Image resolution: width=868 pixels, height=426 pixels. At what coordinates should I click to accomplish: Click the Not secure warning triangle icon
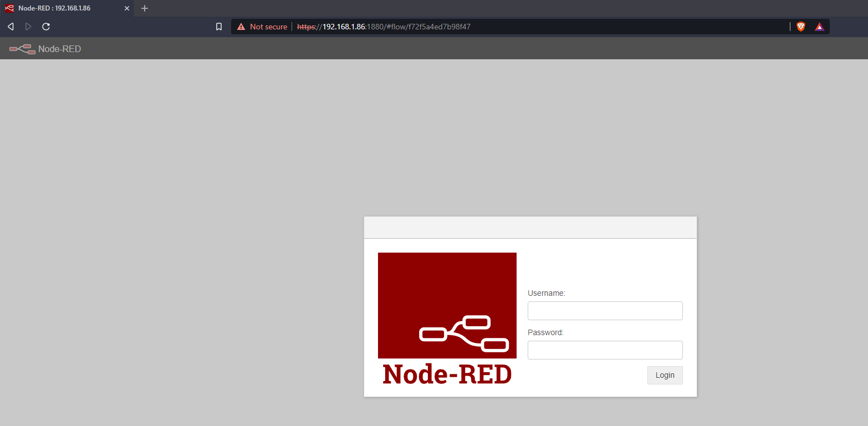tap(241, 27)
